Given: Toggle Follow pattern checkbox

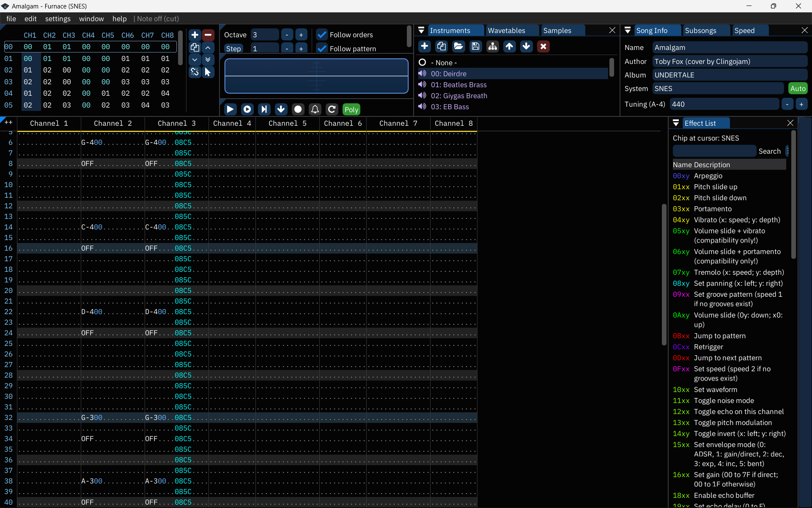Looking at the screenshot, I should [322, 48].
